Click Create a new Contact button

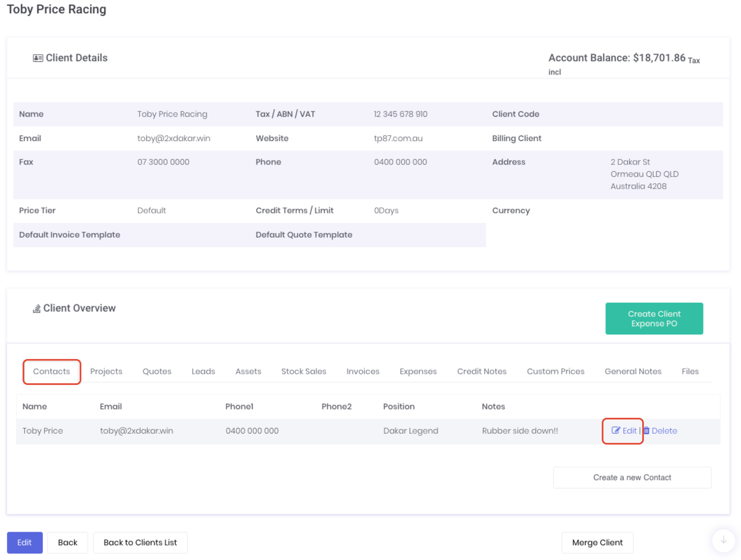632,477
